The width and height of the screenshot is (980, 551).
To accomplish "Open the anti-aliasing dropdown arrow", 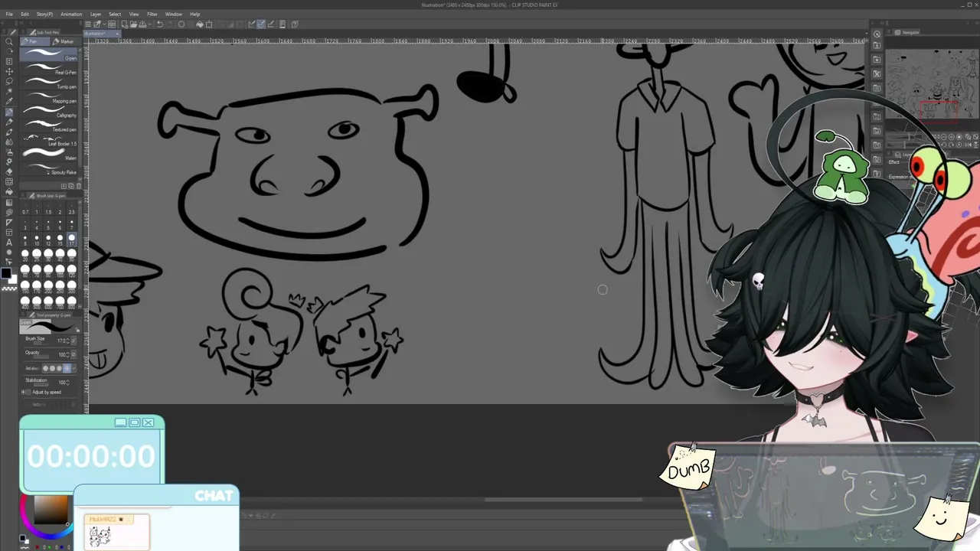I will (74, 368).
